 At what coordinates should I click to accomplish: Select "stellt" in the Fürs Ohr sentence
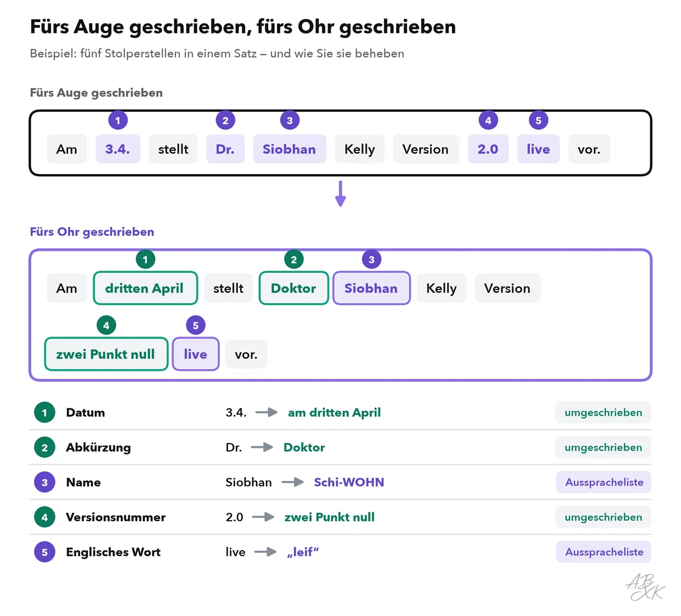coord(229,288)
